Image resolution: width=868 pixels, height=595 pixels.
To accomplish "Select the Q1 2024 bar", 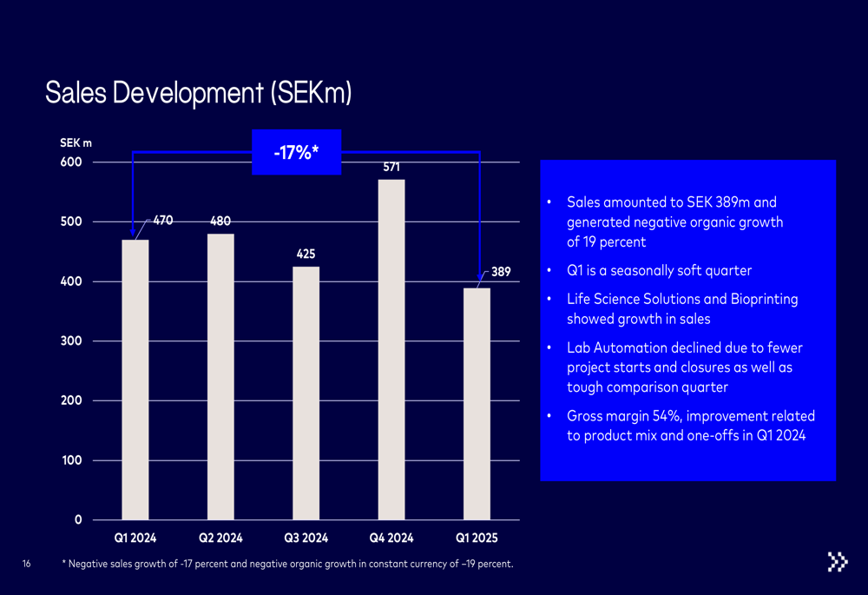I will pos(135,380).
